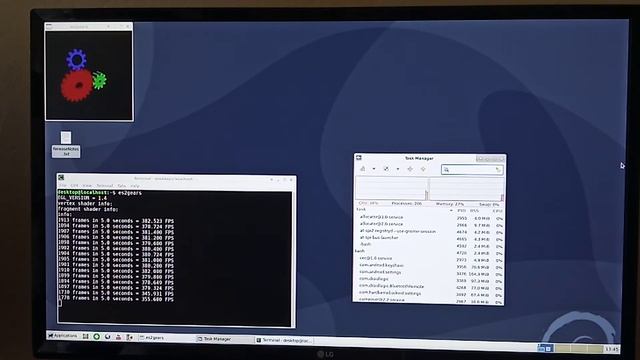Open the Terminal View menu
Image resolution: width=640 pixels, height=360 pixels.
87,185
